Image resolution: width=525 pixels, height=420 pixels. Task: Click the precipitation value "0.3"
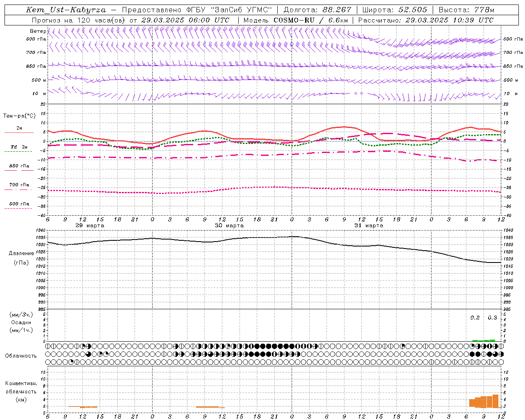tap(492, 318)
